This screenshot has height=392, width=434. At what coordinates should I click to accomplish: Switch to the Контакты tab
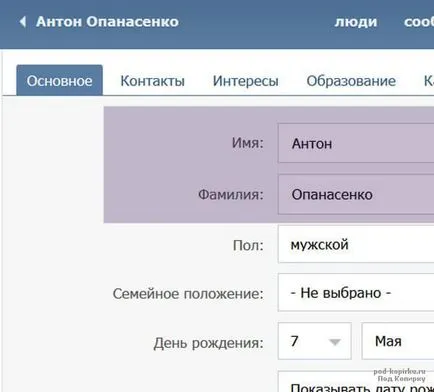pyautogui.click(x=152, y=81)
